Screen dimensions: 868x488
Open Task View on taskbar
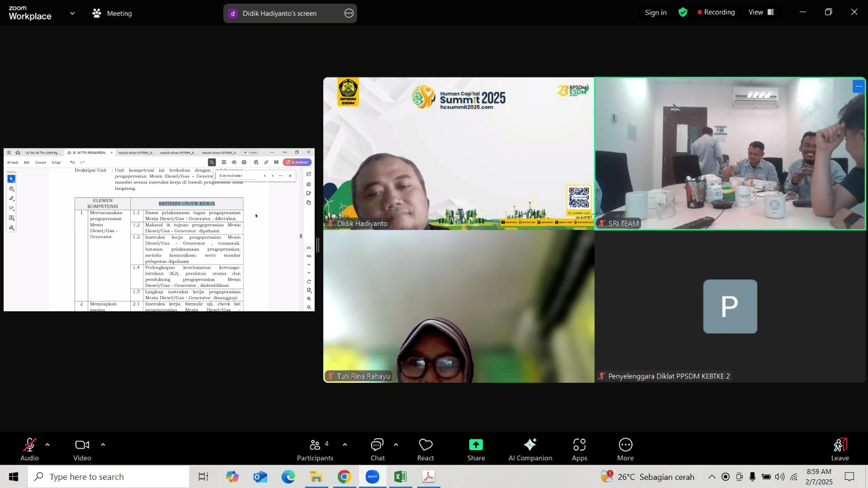tap(203, 477)
